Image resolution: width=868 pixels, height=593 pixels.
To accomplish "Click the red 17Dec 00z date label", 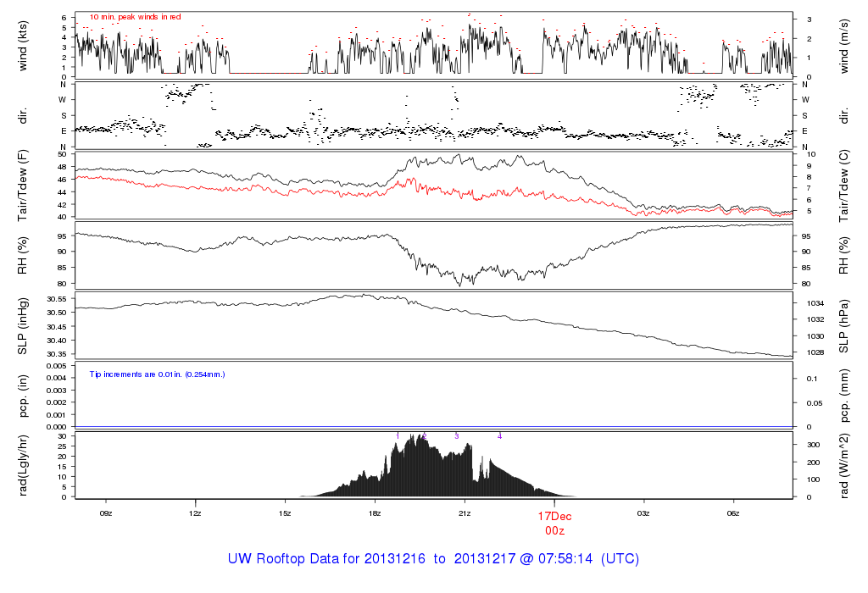I will tap(554, 522).
